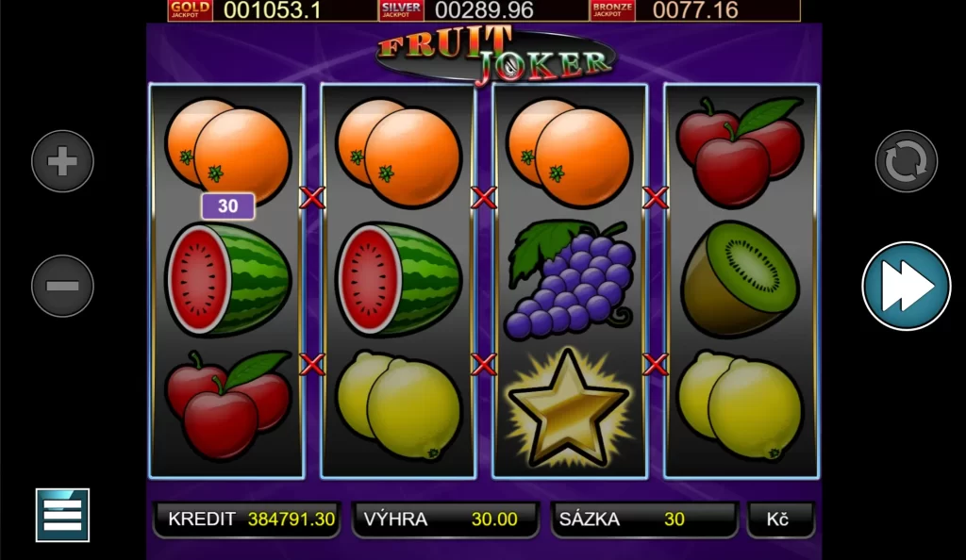Start the spin with fast-forward button
Screen dimensions: 966x560
907,287
